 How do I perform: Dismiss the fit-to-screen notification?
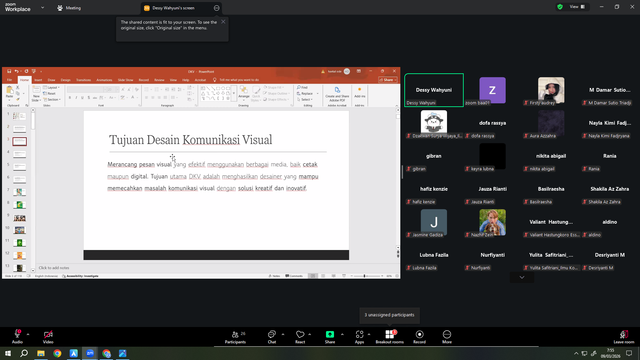[x=223, y=22]
